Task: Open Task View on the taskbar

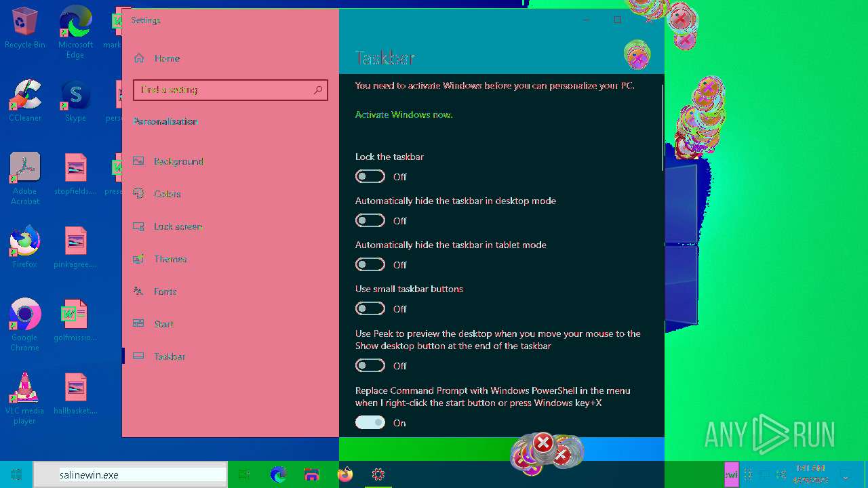Action: coord(244,474)
